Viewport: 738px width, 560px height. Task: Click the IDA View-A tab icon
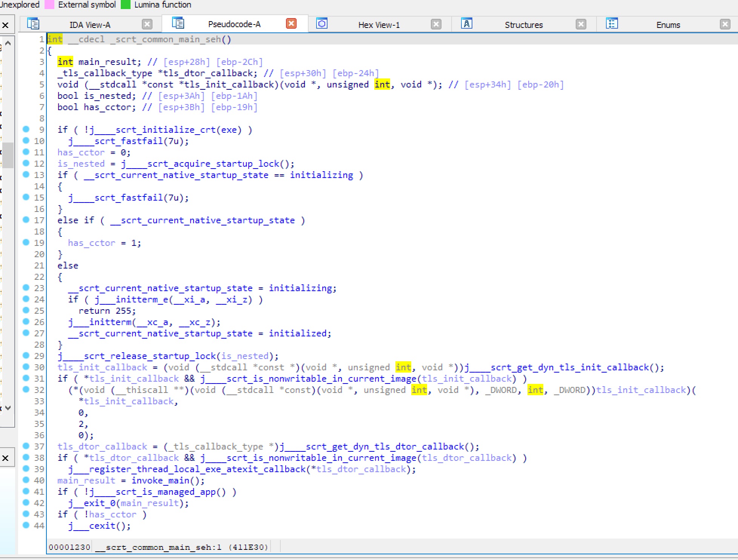33,24
